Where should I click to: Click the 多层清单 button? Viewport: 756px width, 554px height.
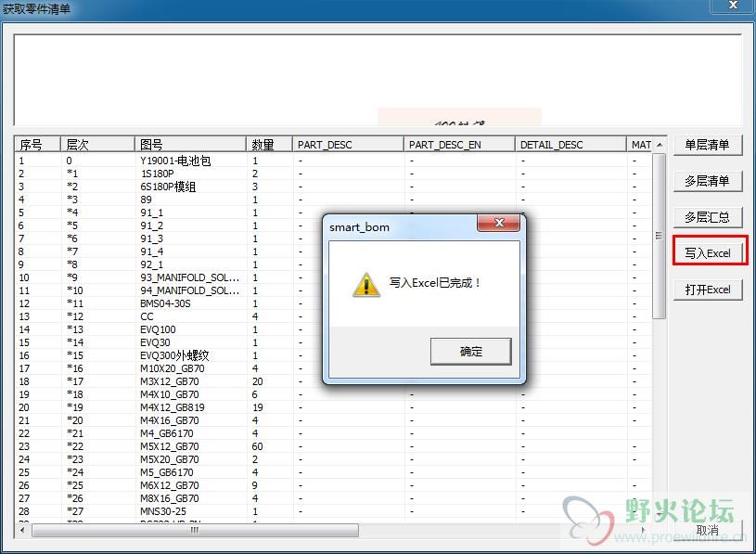click(708, 181)
